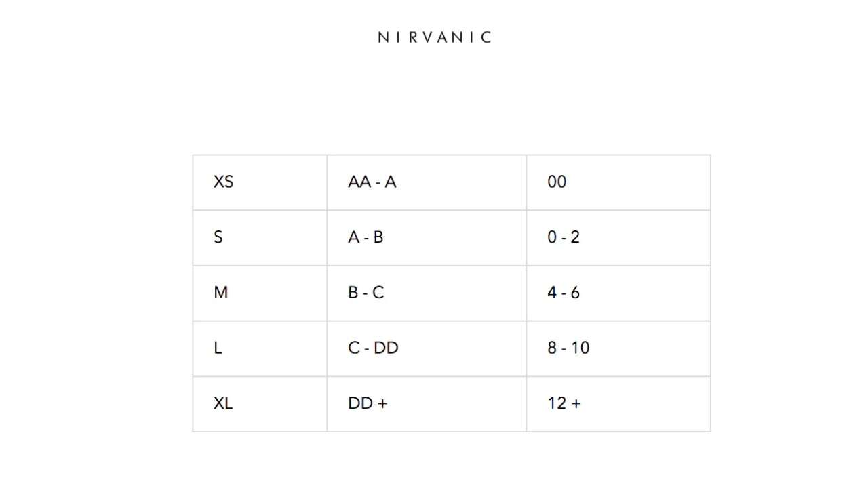Click the 0 - 2 size cell
Image resolution: width=868 pixels, height=488 pixels.
point(564,237)
